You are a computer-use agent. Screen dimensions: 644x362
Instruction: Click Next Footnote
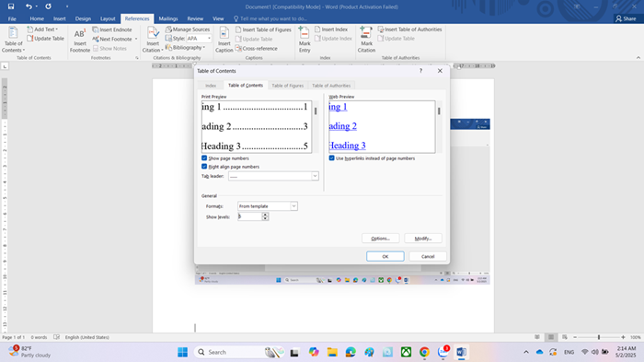(112, 39)
